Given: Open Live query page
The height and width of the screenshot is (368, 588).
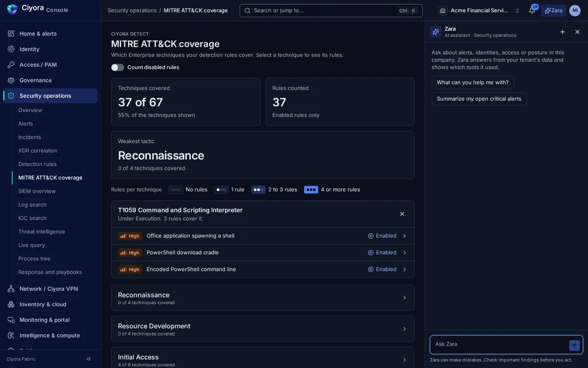Looking at the screenshot, I should 31,245.
